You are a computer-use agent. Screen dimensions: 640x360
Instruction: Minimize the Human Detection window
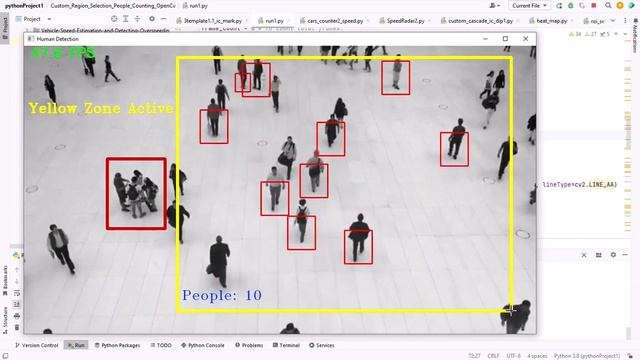[x=485, y=39]
